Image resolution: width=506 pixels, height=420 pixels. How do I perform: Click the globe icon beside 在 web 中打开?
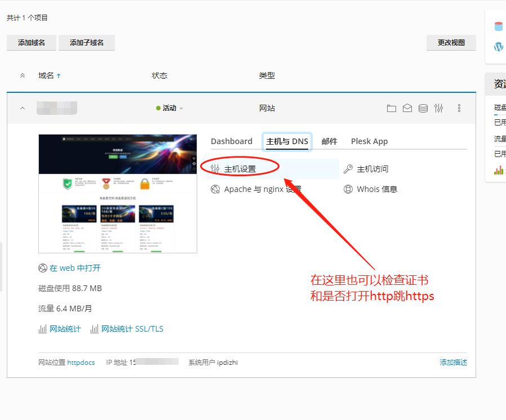[x=43, y=268]
